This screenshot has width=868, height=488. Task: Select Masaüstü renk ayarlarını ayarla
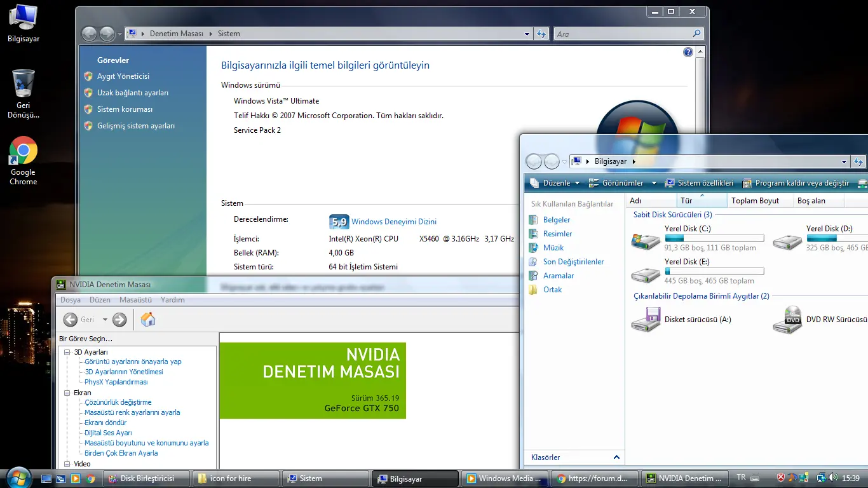pos(132,412)
